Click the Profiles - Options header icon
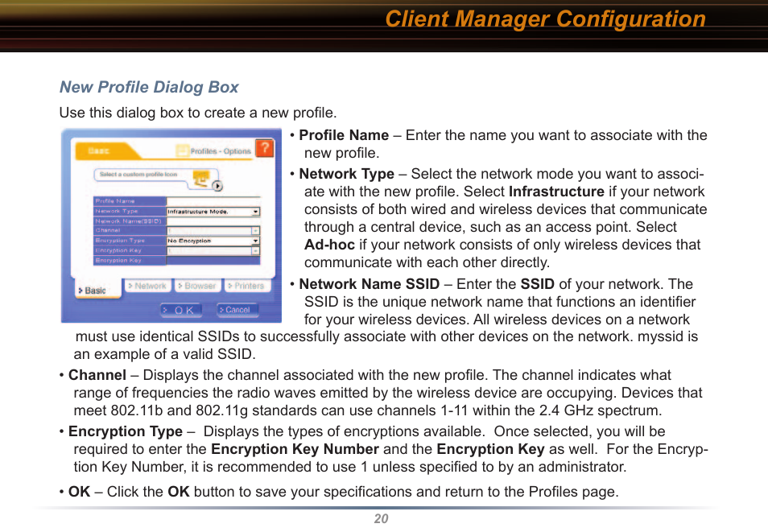Viewport: 768px width, 532px height. click(x=182, y=151)
